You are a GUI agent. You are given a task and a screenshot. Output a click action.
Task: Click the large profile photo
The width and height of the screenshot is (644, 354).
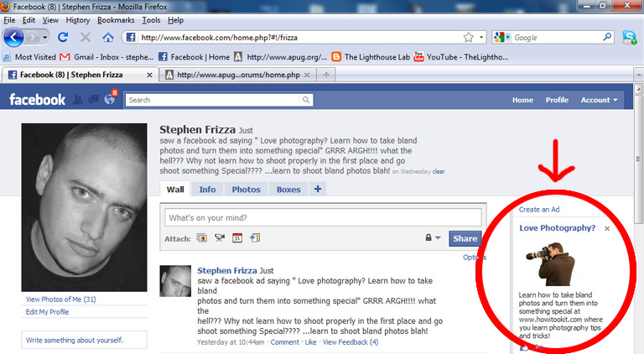[84, 207]
